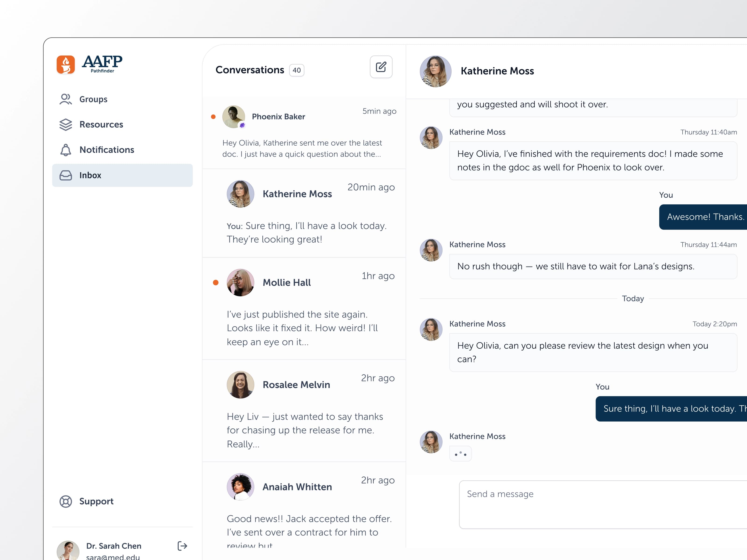Open the Resources section
The image size is (747, 560).
122,125
